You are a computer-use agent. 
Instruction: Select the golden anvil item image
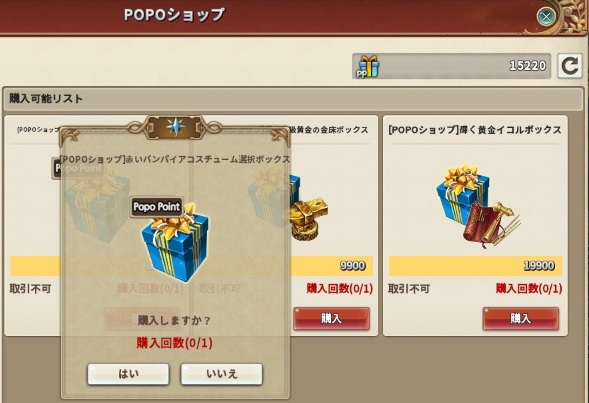click(309, 218)
